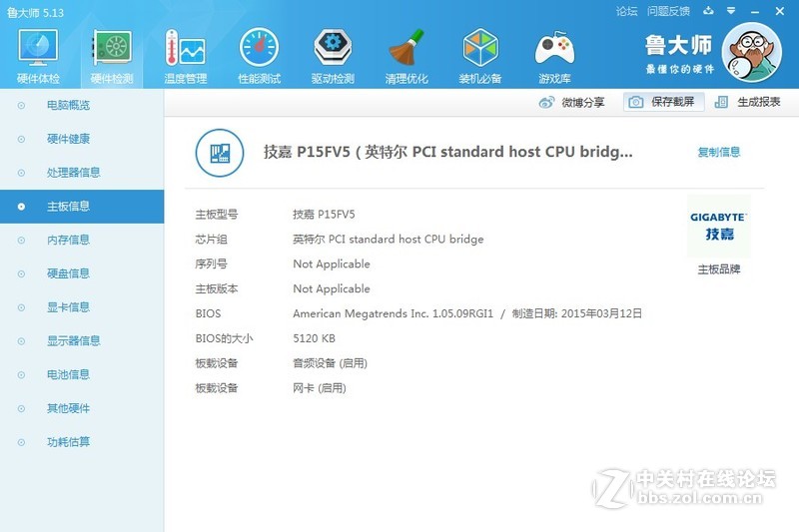The height and width of the screenshot is (532, 799).
Task: Click the skin/download icon in title bar
Action: coord(708,11)
